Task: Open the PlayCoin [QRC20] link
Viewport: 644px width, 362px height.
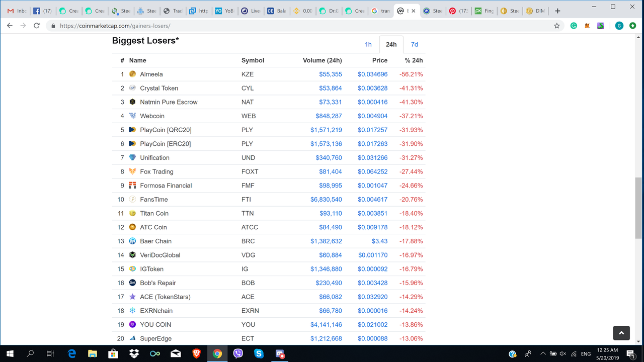Action: (166, 130)
